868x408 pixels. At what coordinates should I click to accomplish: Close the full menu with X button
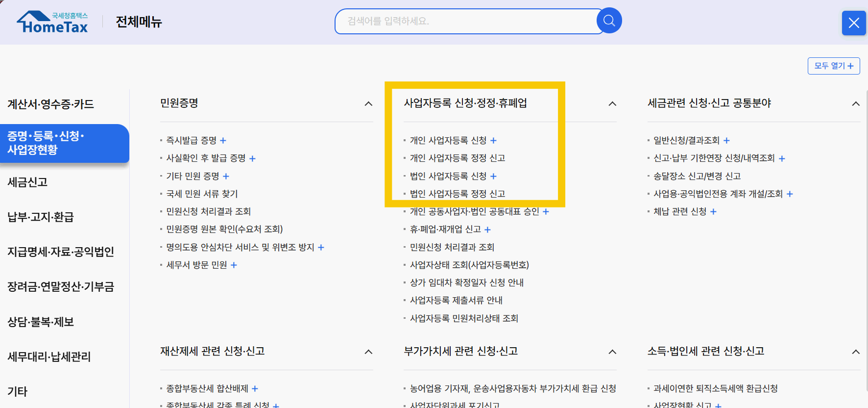(854, 23)
